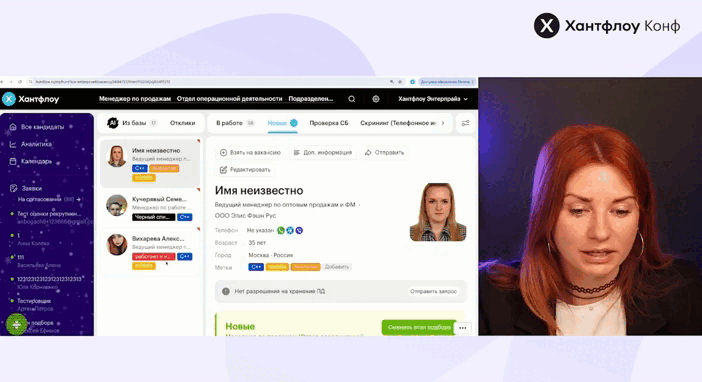Open the Подразделен... breadcrumb link
This screenshot has height=382, width=702.
point(311,99)
